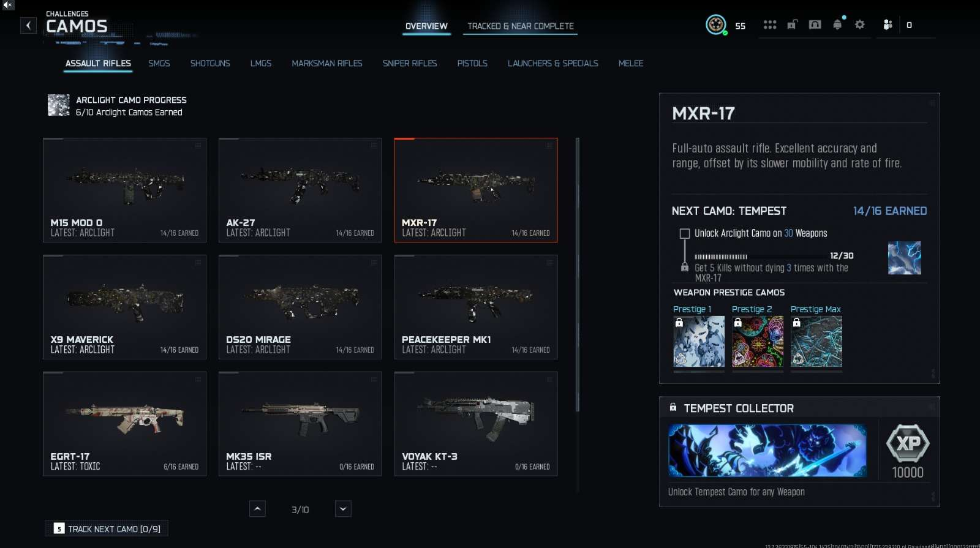Select the Pistols category
The image size is (980, 548).
[x=472, y=64]
